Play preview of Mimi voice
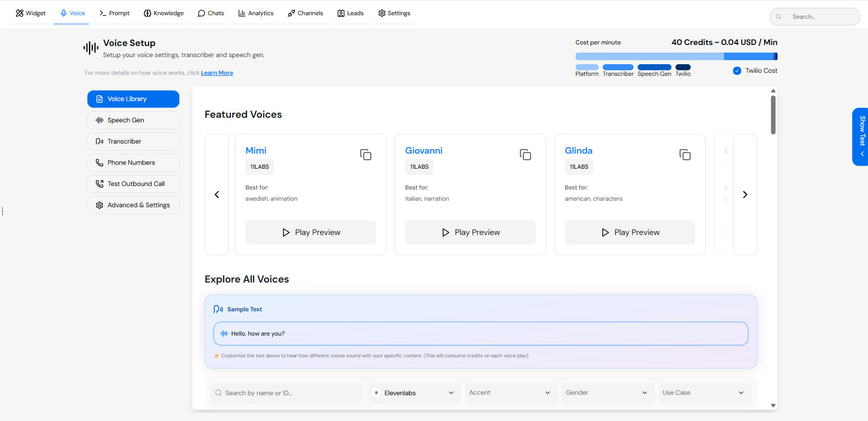Screen dimensions: 868x421 [x=310, y=232]
